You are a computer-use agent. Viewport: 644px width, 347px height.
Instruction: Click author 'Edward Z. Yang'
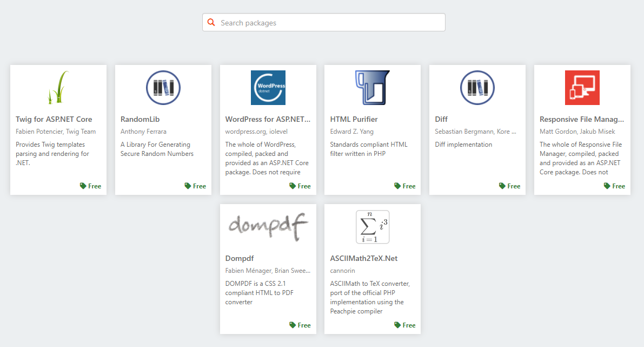tap(352, 132)
